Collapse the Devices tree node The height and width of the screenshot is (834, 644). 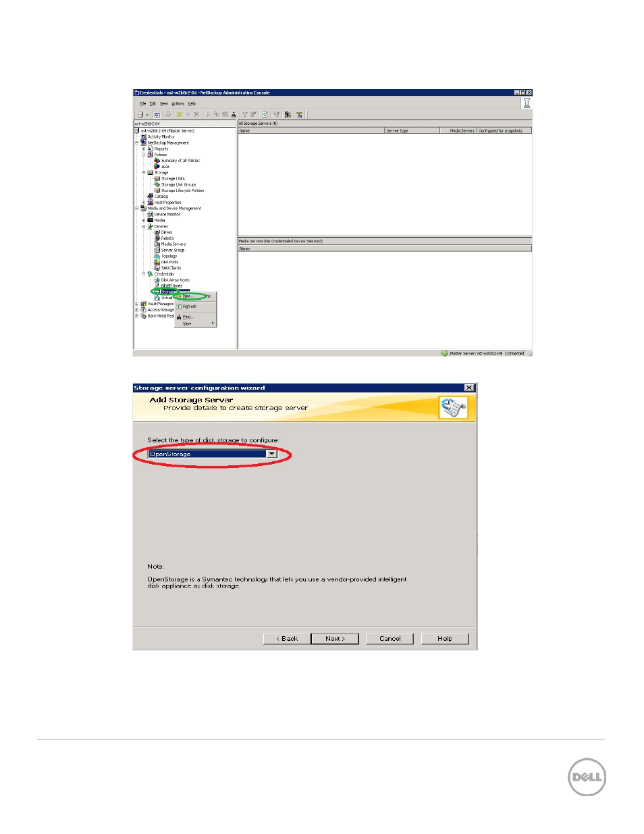143,226
